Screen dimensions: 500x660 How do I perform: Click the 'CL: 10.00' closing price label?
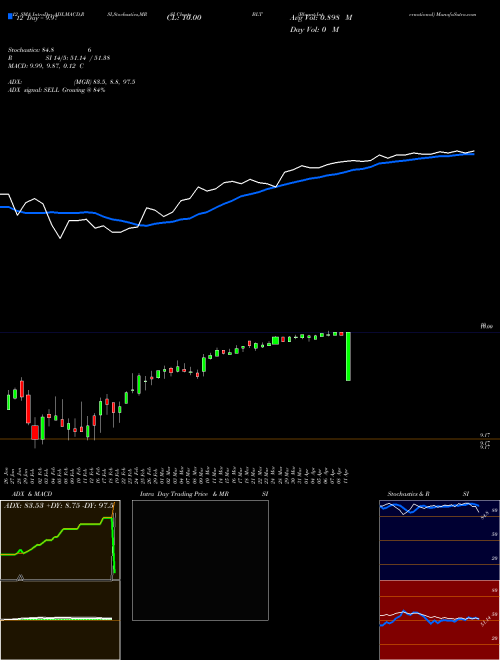pyautogui.click(x=184, y=18)
